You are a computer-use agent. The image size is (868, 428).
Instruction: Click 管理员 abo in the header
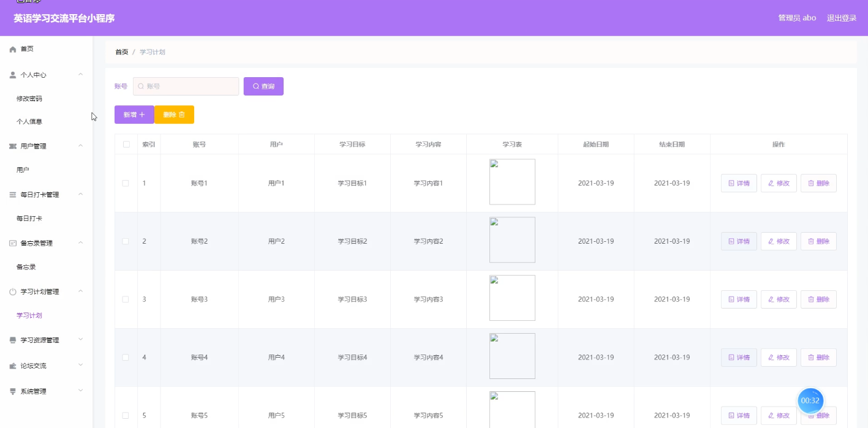click(797, 18)
